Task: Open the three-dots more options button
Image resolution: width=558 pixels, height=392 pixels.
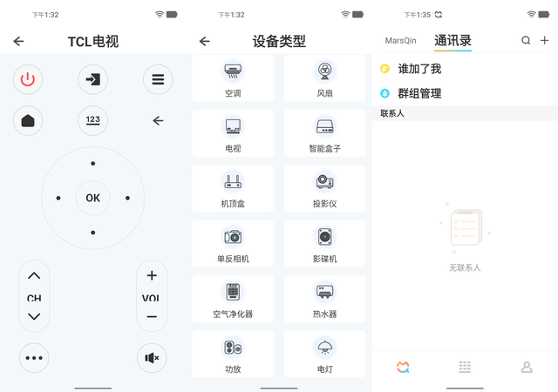Action: tap(34, 358)
